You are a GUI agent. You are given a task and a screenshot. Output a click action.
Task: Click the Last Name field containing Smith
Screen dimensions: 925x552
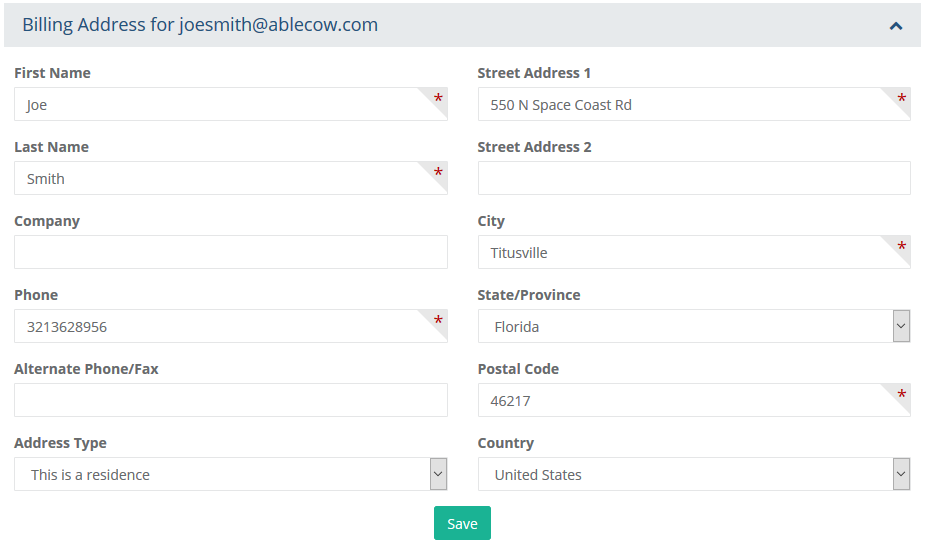click(220, 179)
